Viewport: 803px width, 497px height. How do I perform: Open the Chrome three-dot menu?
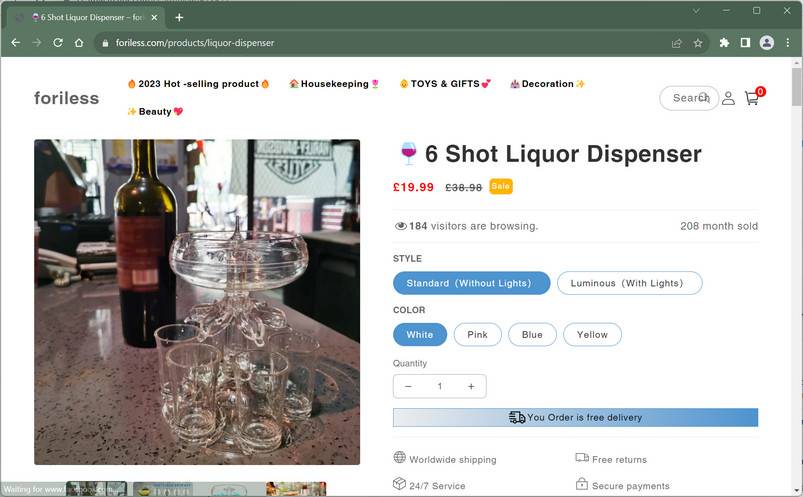pyautogui.click(x=788, y=43)
